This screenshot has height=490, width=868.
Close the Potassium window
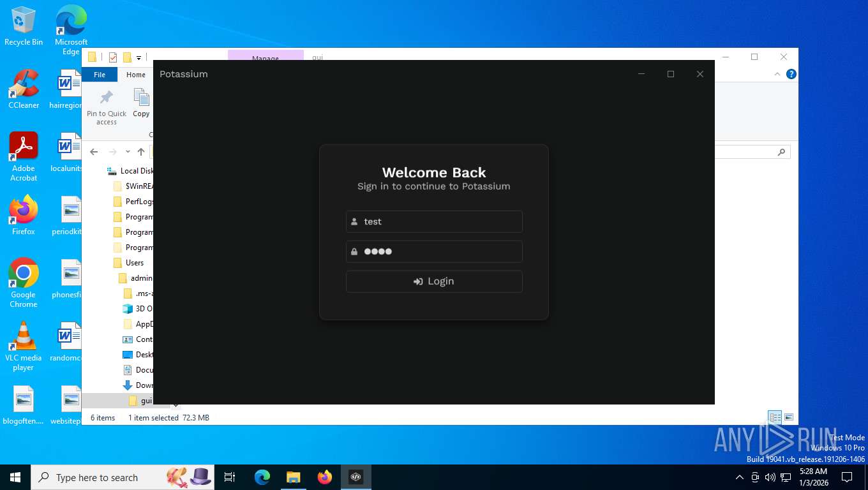(x=700, y=74)
